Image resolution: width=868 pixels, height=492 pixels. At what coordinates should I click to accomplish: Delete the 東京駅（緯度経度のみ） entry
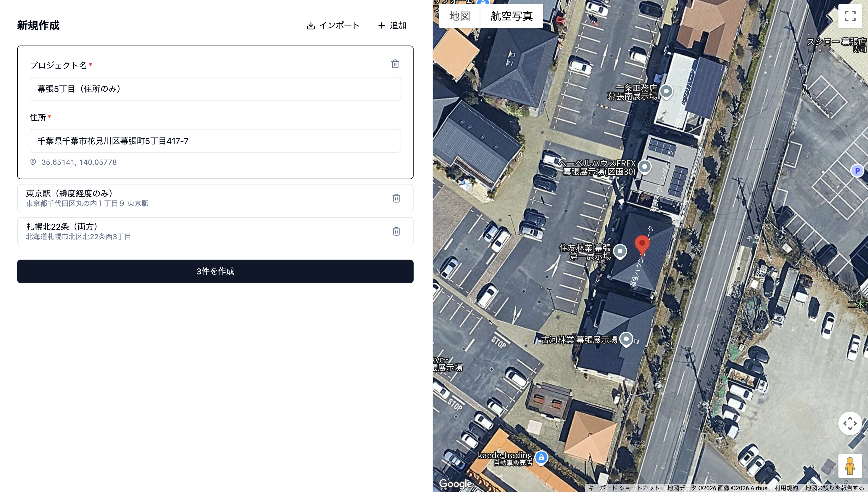(x=396, y=198)
